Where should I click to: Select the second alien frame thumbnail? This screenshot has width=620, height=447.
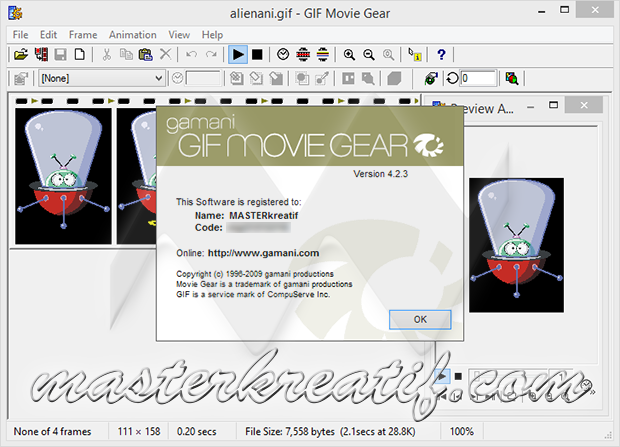coord(137,176)
